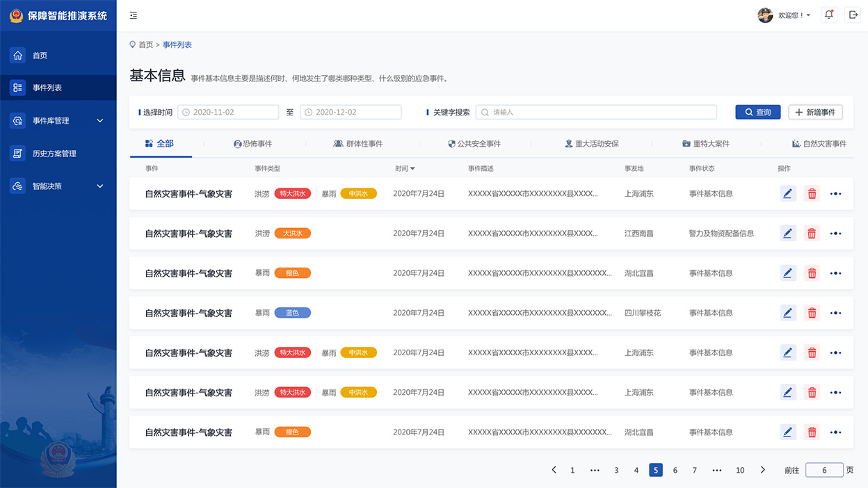Go to page 1

coord(572,471)
